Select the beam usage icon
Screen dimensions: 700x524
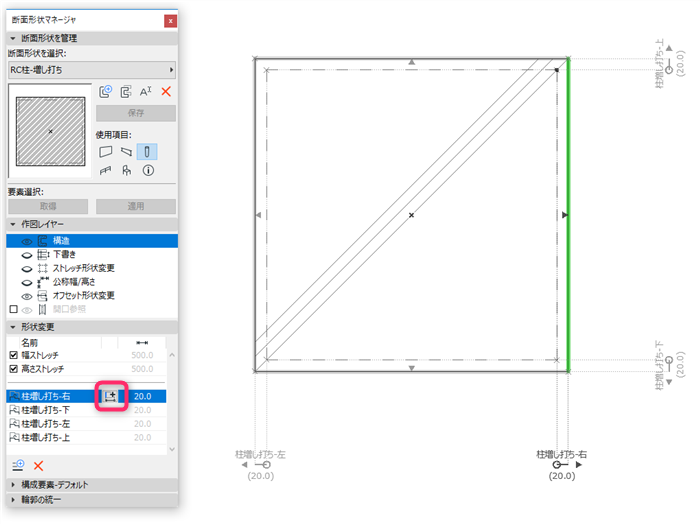coord(126,152)
